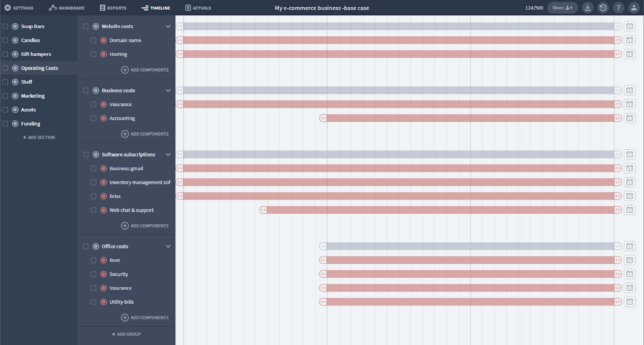Click the plus icon under Website costs
Image resolution: width=644 pixels, height=345 pixels.
[125, 70]
